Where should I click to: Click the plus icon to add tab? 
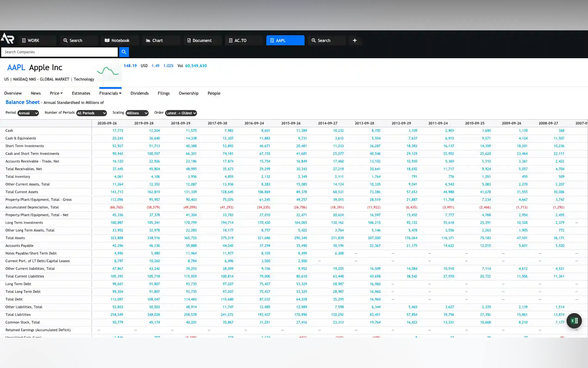coord(355,40)
